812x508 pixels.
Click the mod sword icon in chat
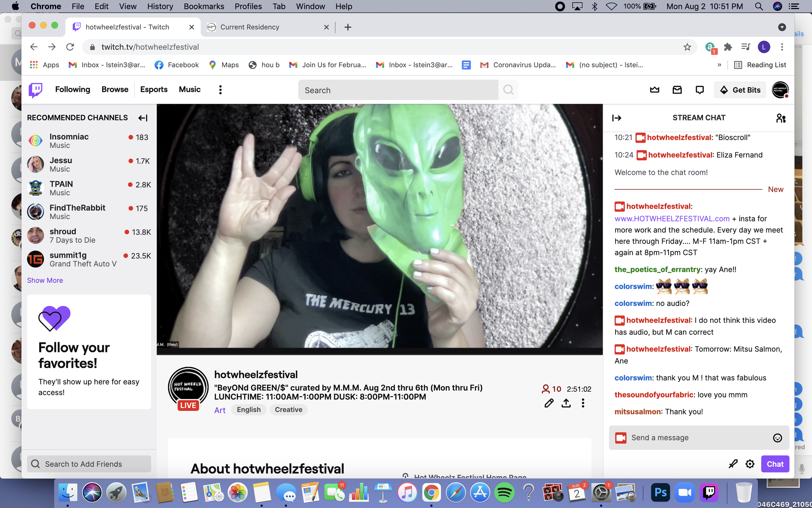(x=733, y=464)
